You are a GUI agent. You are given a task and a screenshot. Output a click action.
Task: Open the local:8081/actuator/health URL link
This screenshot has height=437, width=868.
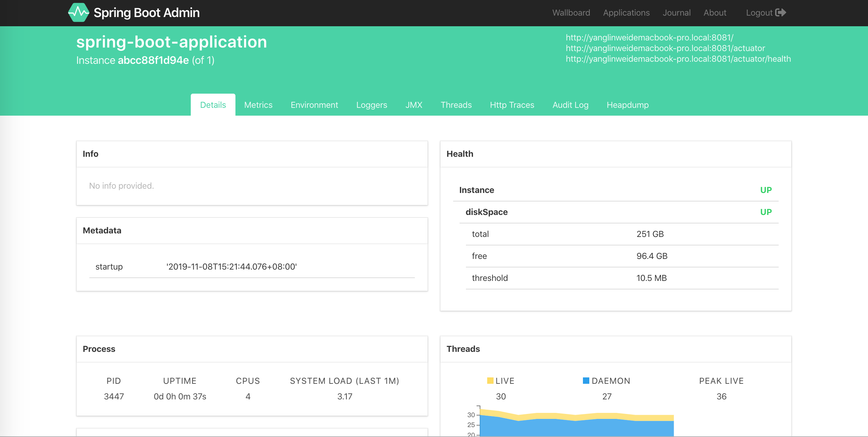(678, 59)
